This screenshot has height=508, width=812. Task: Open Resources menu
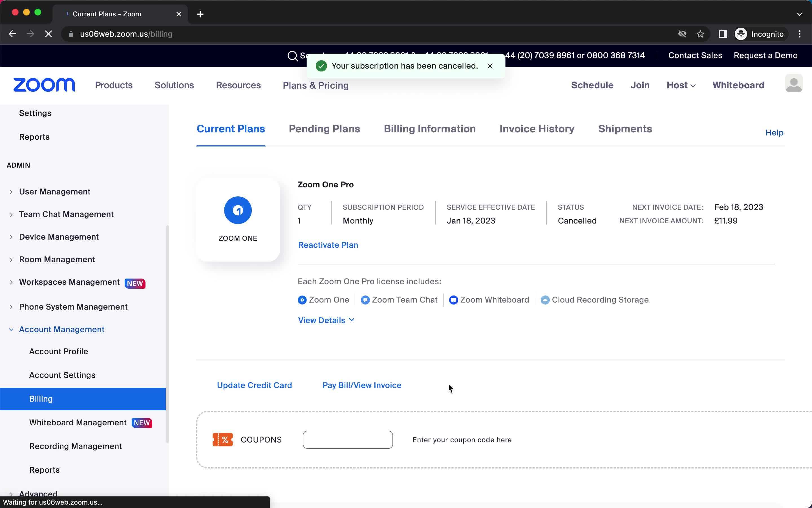tap(238, 85)
